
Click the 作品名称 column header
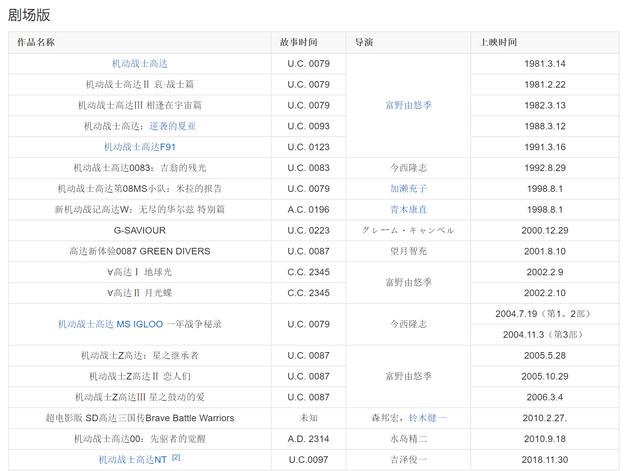coord(36,42)
